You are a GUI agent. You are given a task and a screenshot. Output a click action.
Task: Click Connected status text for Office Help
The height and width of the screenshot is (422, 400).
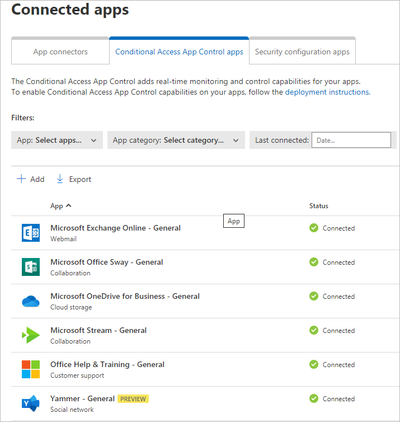[x=339, y=365]
